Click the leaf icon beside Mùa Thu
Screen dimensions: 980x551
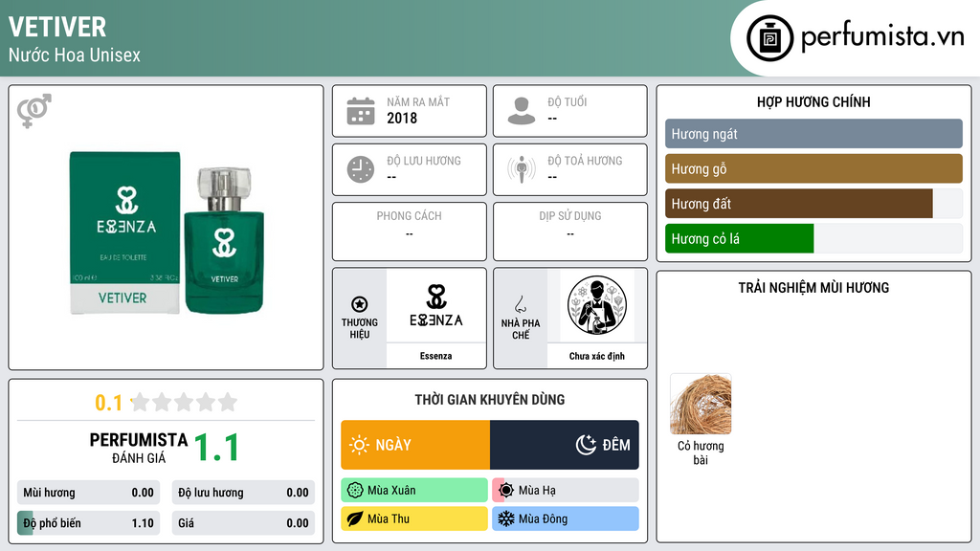coord(355,518)
